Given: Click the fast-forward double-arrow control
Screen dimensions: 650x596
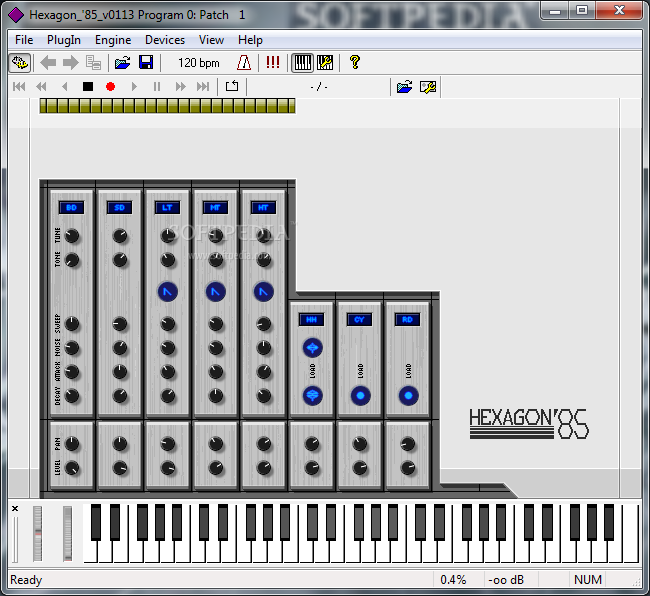Looking at the screenshot, I should (x=180, y=87).
